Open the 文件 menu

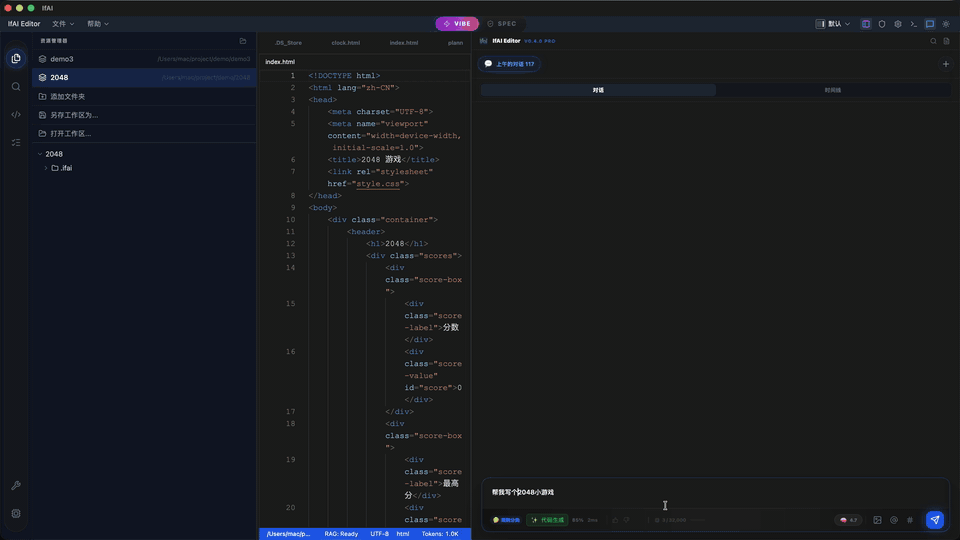coord(63,24)
